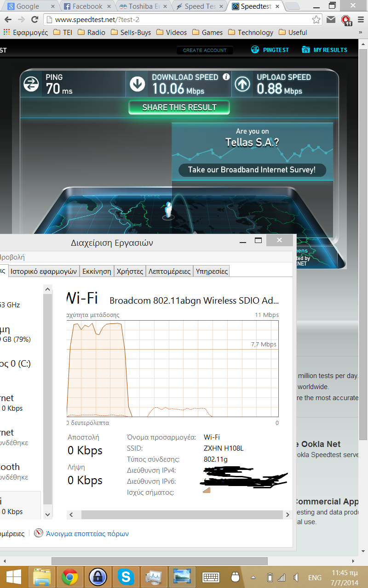The image size is (368, 588).
Task: Click the ZXHN H108L SSID text
Action: click(x=224, y=448)
